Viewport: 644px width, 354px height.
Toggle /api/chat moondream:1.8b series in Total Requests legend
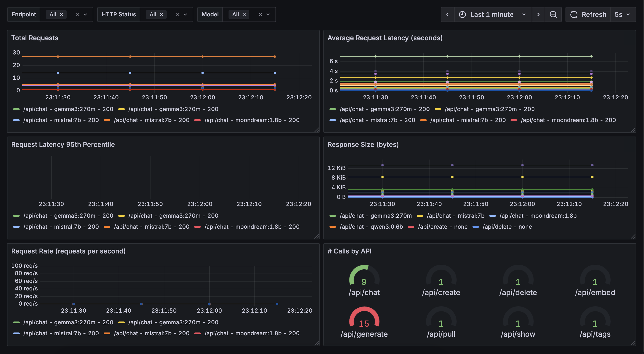click(251, 120)
